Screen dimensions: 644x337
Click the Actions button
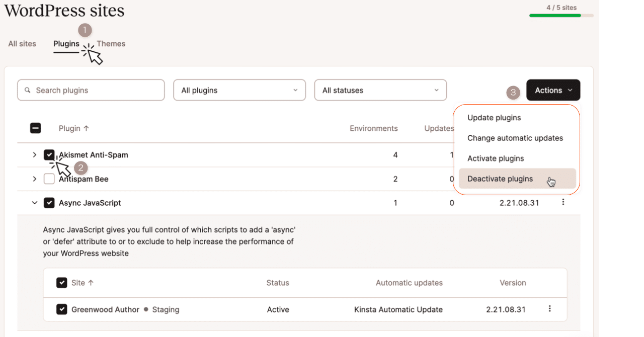point(553,90)
